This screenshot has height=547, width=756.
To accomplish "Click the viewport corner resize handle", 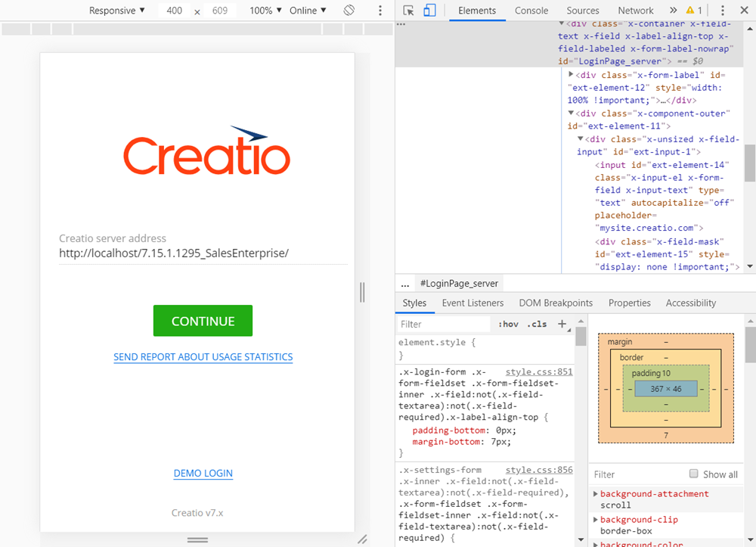I will [x=362, y=539].
